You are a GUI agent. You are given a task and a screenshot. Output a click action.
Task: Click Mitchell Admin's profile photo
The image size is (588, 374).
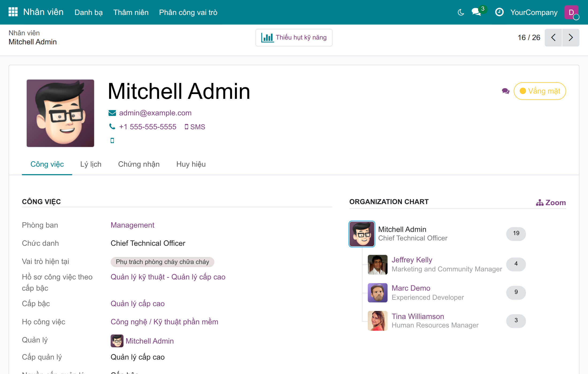60,113
